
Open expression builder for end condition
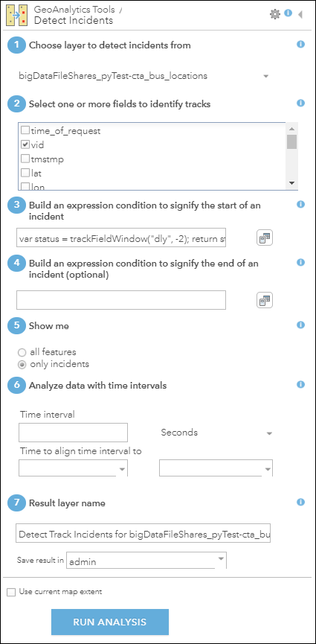(265, 300)
